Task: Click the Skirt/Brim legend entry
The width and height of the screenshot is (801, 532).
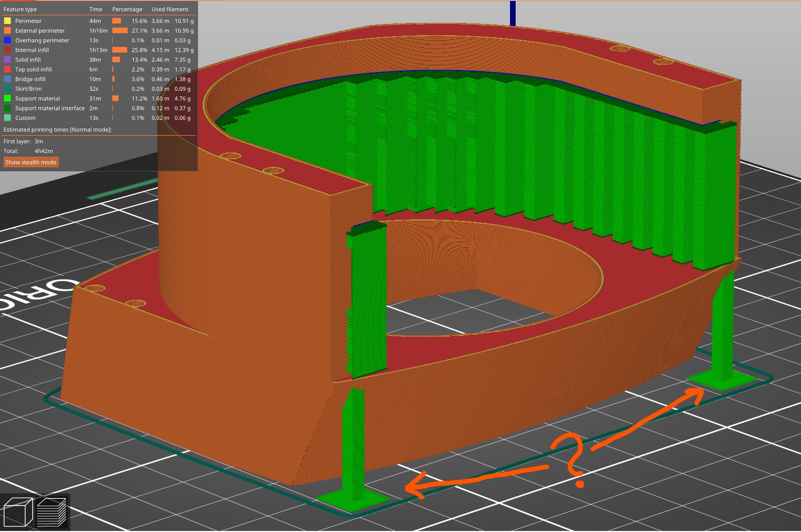Action: tap(28, 89)
